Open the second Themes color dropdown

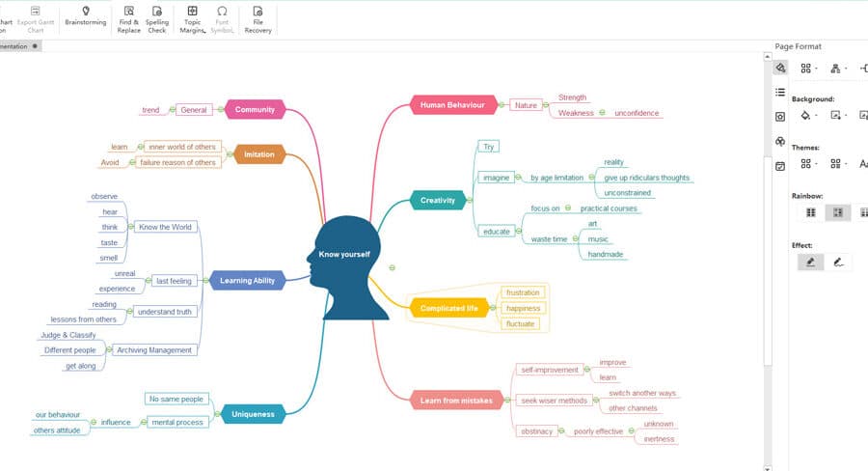839,163
